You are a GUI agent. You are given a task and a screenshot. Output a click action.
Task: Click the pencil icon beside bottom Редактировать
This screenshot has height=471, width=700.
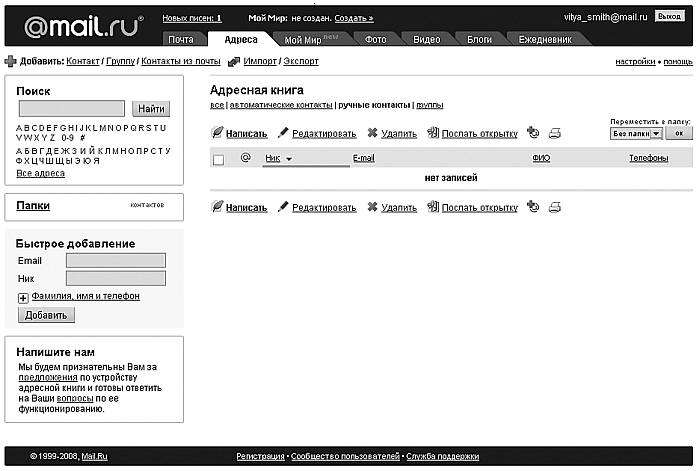tap(283, 207)
